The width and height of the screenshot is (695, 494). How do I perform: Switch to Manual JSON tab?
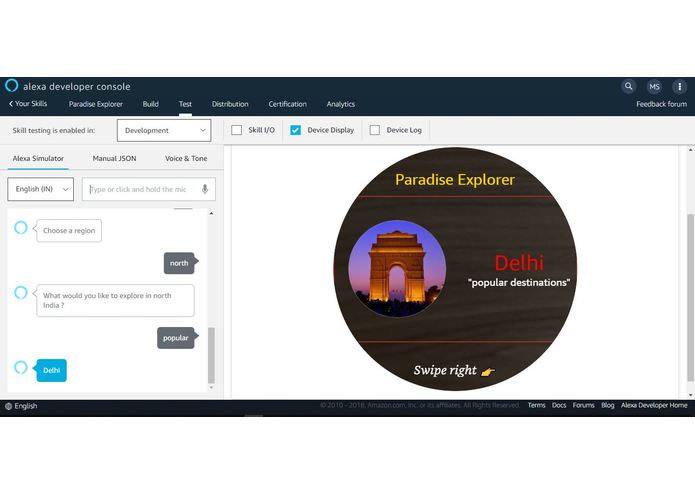click(x=114, y=158)
